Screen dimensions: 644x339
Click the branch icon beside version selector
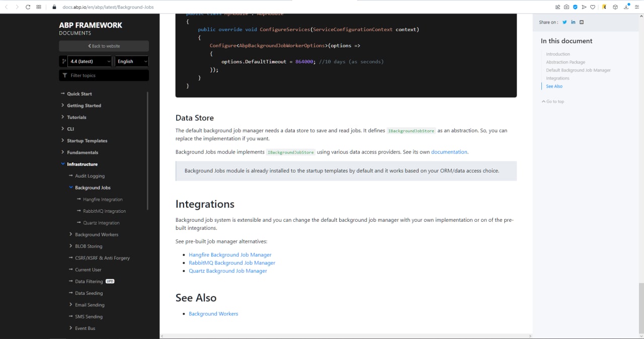click(64, 61)
